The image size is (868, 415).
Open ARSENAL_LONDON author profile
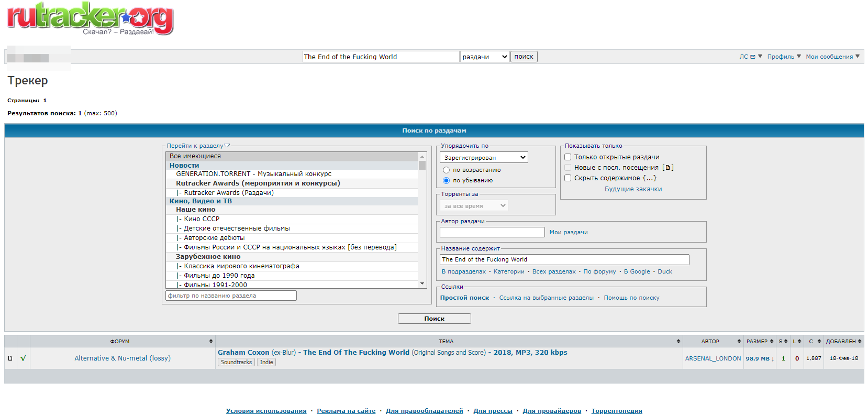[713, 358]
